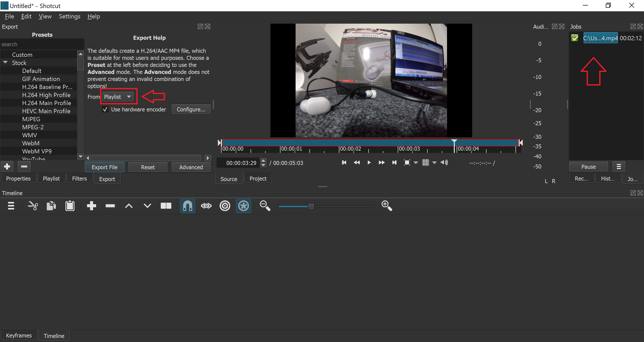This screenshot has height=342, width=644.
Task: Open the Settings menu
Action: point(69,16)
